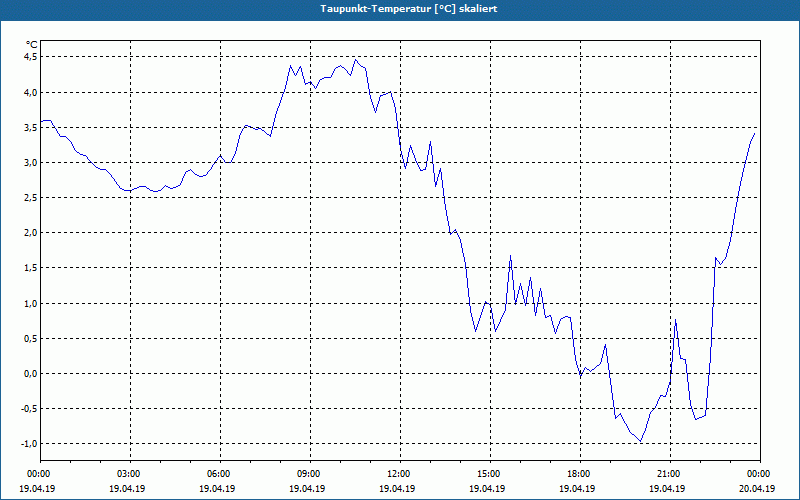Click the °C unit label on the y-axis
This screenshot has width=800, height=500.
(x=31, y=44)
